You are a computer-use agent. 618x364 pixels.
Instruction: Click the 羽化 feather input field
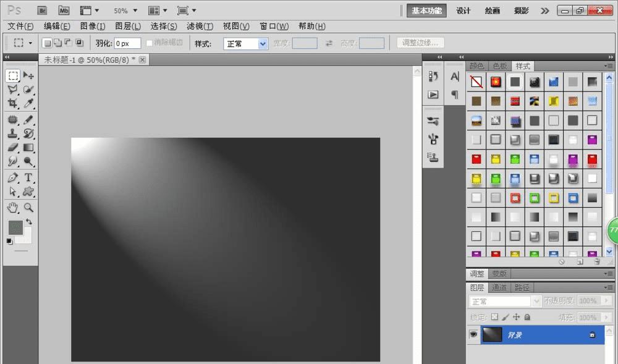(x=127, y=44)
